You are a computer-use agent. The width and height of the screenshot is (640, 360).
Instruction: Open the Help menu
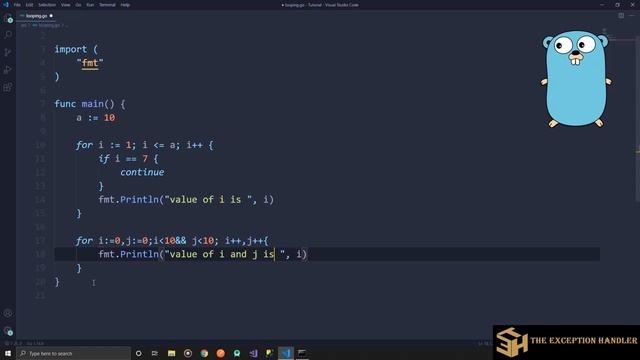tap(125, 5)
